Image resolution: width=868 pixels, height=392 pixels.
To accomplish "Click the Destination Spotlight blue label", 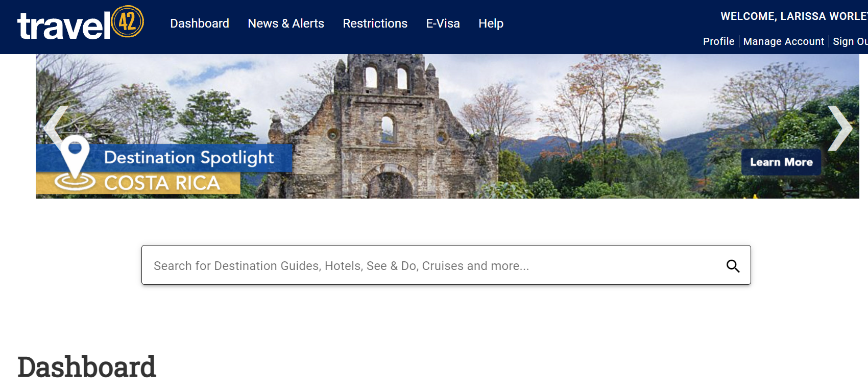I will click(x=189, y=158).
